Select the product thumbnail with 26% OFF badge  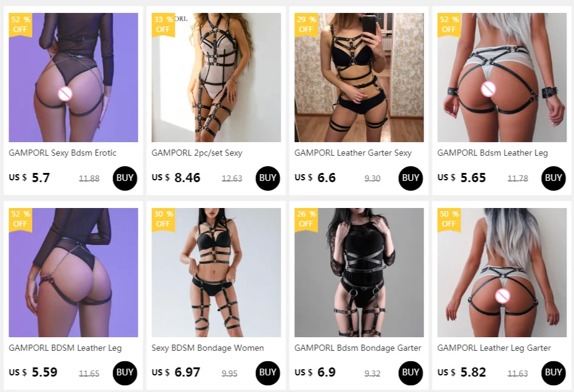[359, 273]
